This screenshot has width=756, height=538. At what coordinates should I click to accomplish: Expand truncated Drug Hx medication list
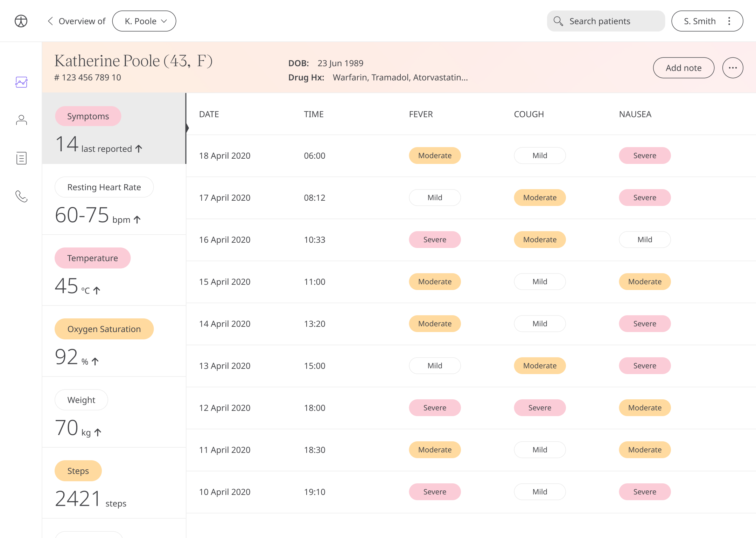pos(400,77)
